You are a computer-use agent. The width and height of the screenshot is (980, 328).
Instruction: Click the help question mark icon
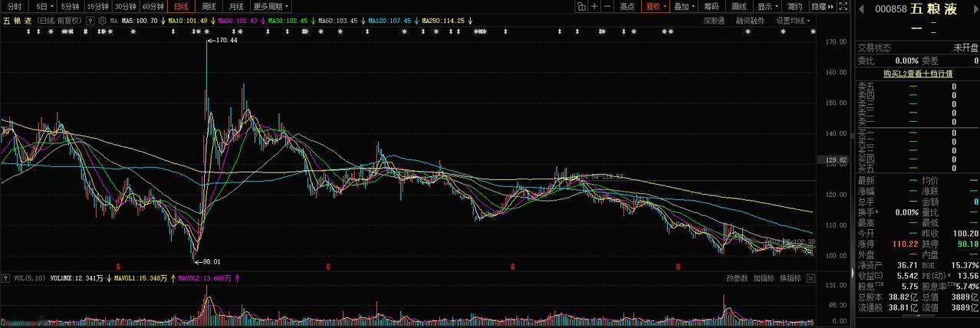pos(90,21)
